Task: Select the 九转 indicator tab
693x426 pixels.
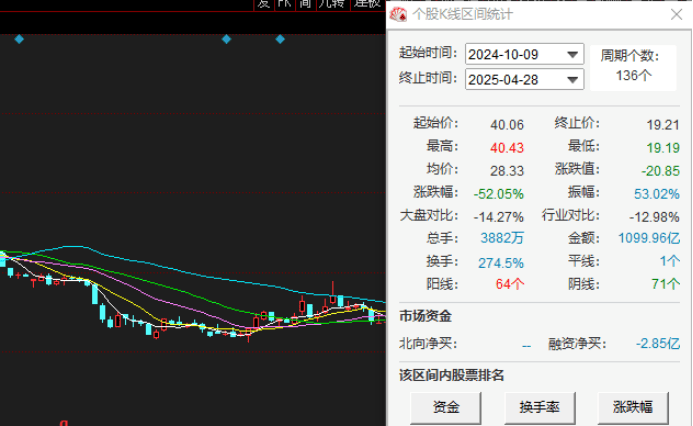Action: coord(332,4)
